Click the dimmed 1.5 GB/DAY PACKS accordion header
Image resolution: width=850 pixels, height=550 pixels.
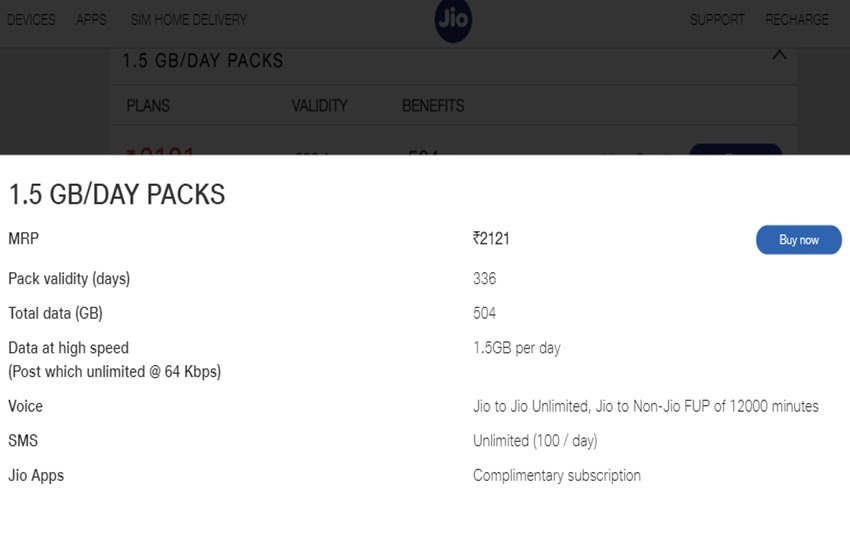click(x=203, y=61)
